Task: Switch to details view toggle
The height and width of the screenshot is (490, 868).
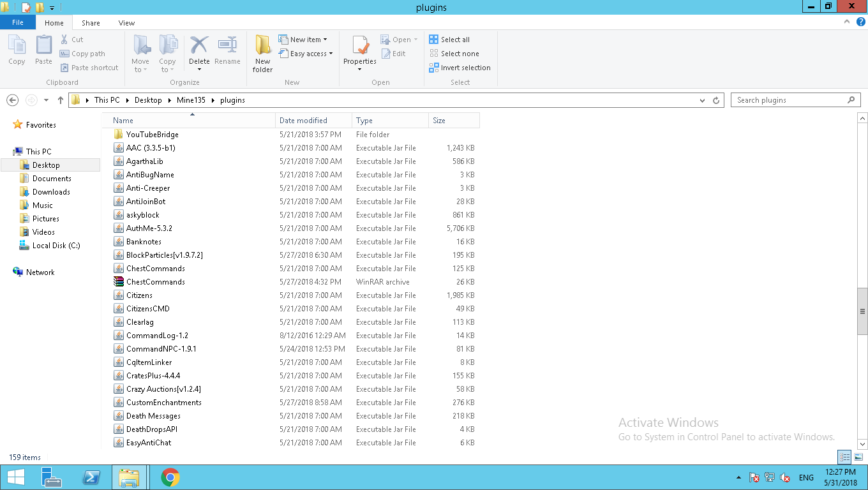Action: (844, 457)
